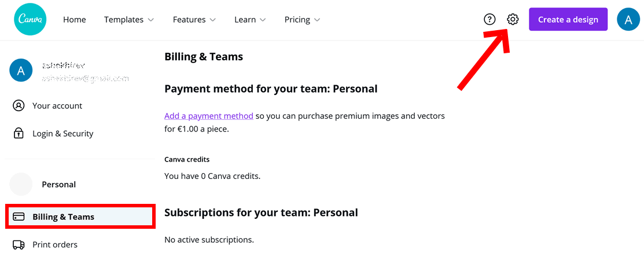Image resolution: width=644 pixels, height=267 pixels.
Task: Click the Print orders truck icon
Action: click(19, 245)
